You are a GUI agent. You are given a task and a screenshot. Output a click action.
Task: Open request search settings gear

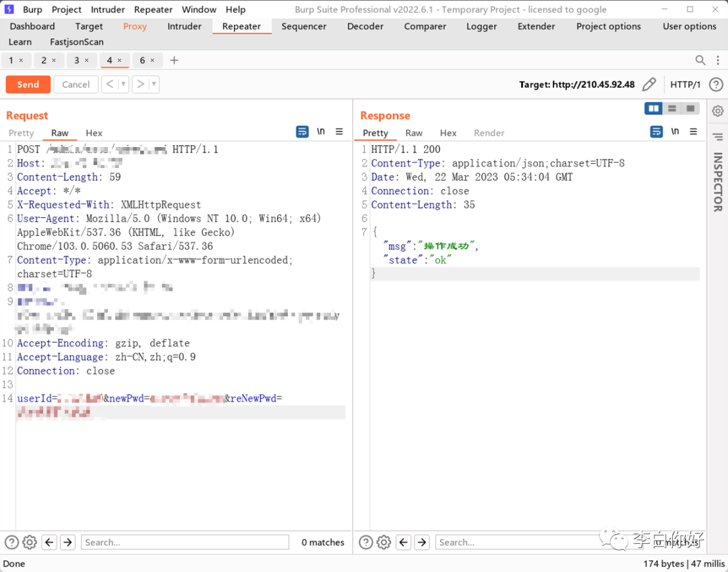coord(30,542)
